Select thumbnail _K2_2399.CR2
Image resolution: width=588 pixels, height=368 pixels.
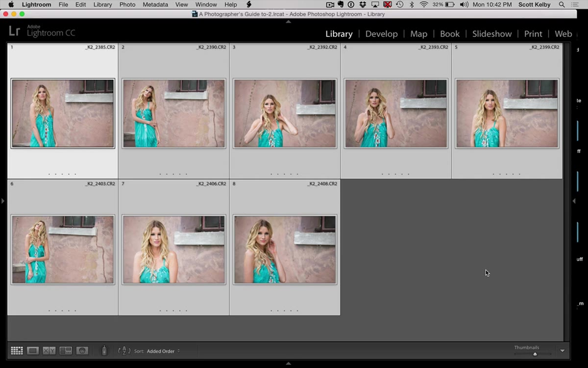(507, 113)
